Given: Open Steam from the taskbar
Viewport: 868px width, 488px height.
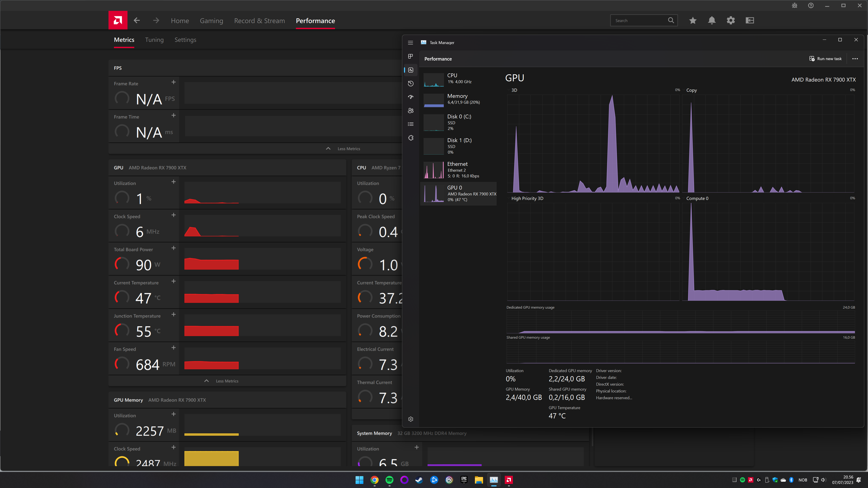Looking at the screenshot, I should click(419, 480).
